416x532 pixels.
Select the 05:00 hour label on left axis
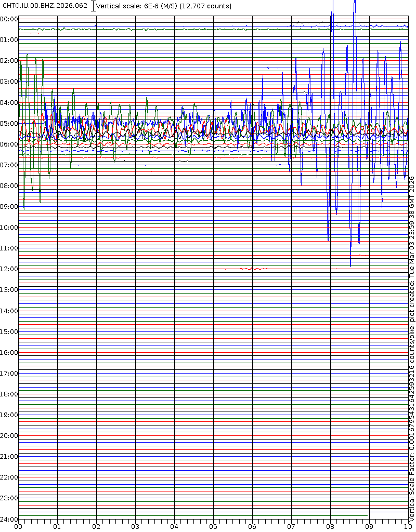(x=9, y=124)
